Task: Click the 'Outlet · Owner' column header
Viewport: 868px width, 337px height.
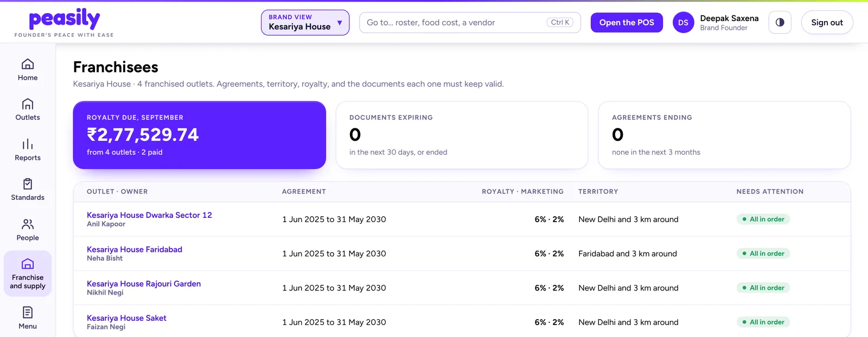Action: (x=117, y=192)
